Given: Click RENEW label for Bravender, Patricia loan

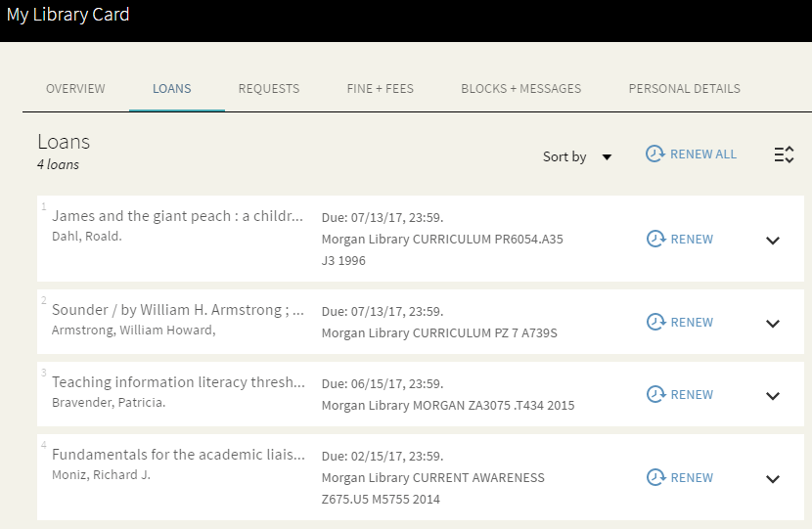Looking at the screenshot, I should 692,394.
